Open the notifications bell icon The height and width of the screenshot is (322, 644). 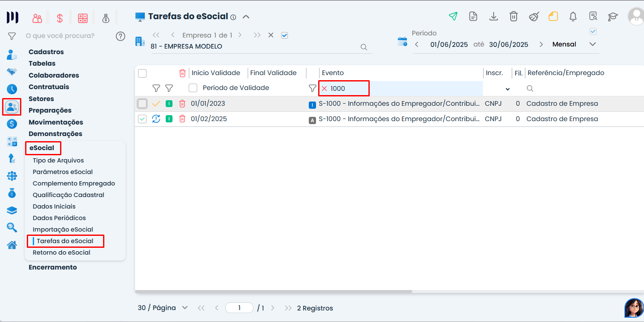click(x=573, y=17)
